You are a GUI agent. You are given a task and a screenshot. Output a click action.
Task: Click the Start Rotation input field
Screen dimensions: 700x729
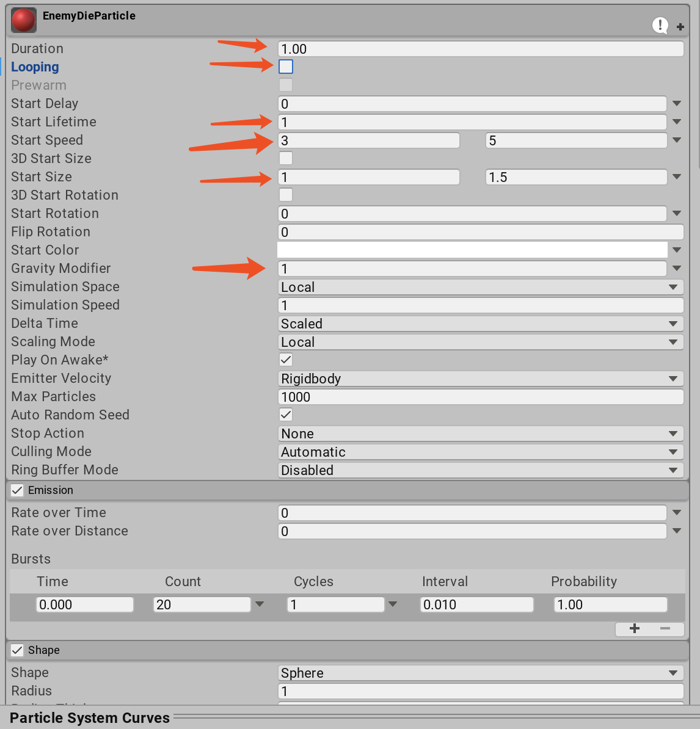coord(472,214)
